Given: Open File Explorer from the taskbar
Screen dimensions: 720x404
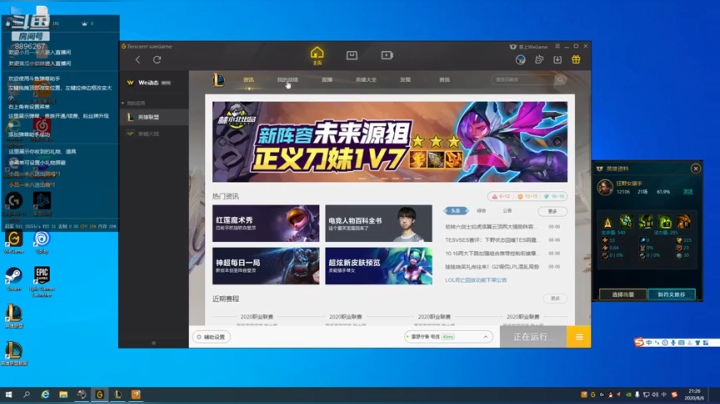Looking at the screenshot, I should [x=63, y=394].
